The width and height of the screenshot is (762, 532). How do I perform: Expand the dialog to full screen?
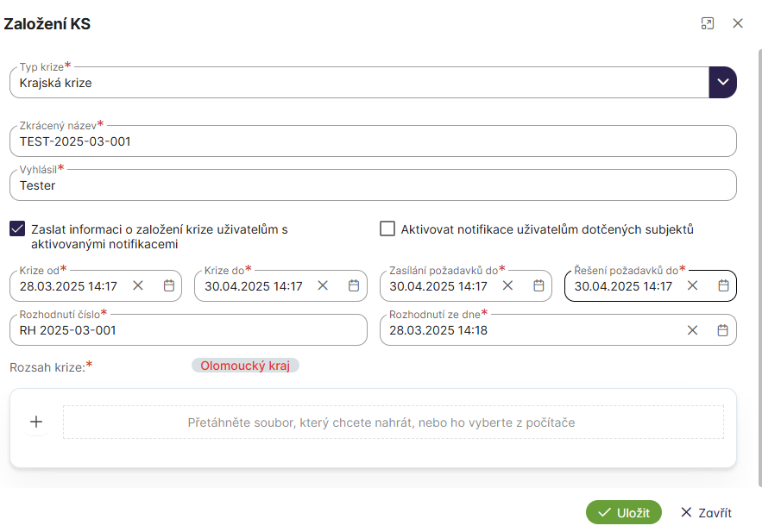coord(708,23)
